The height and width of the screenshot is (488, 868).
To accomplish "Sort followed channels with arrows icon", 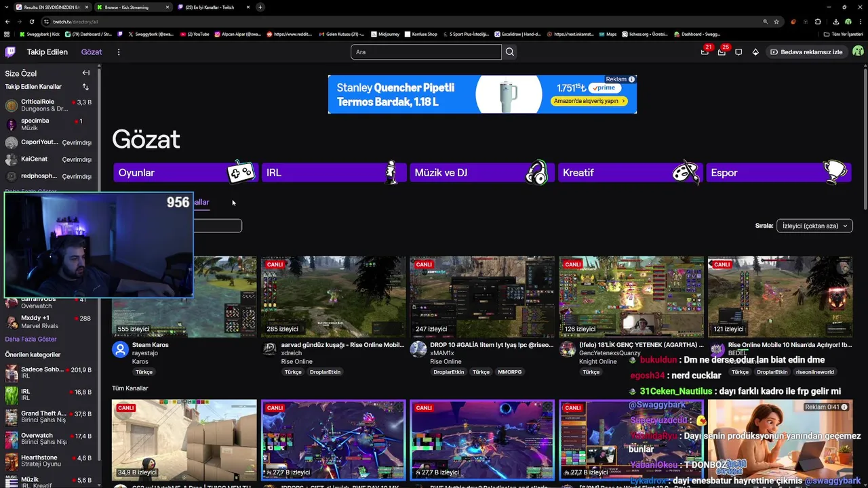I will 85,87.
